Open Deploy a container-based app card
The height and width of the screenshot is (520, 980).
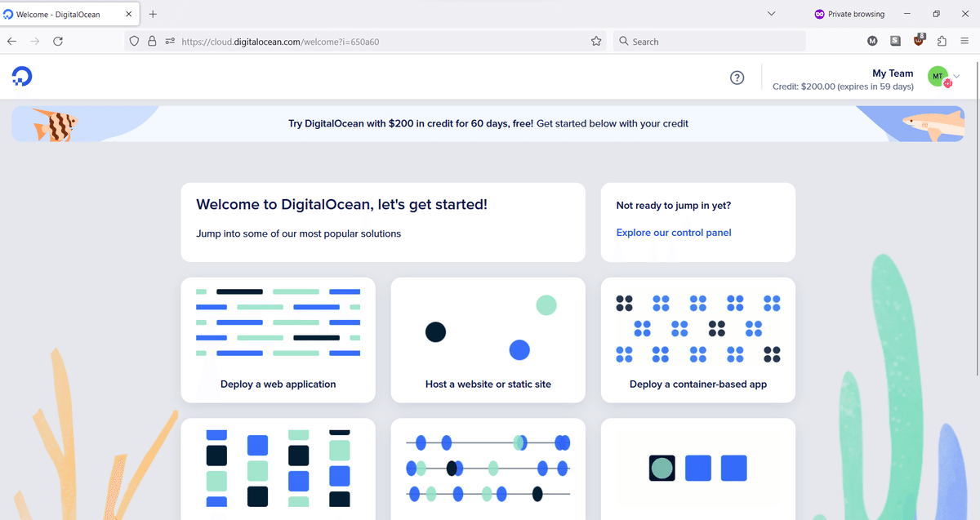coord(698,340)
